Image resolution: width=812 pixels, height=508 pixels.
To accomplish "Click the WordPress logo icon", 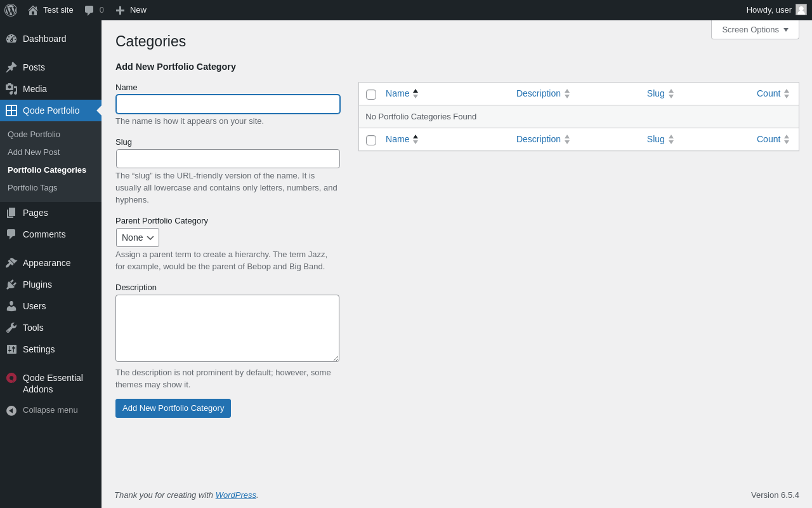I will [x=11, y=10].
